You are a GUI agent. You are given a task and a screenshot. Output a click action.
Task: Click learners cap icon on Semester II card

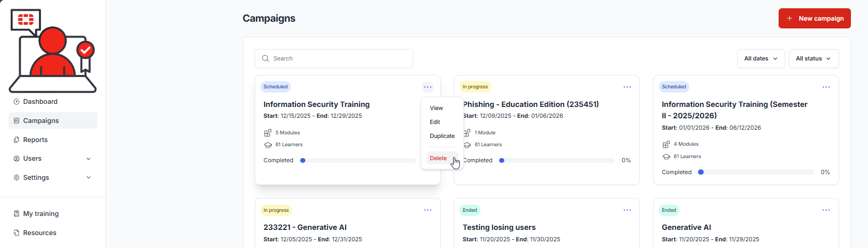point(666,157)
